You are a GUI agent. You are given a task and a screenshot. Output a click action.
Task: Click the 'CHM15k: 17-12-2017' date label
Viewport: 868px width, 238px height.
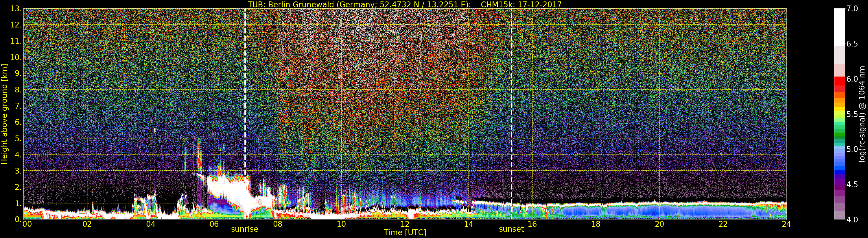521,4
